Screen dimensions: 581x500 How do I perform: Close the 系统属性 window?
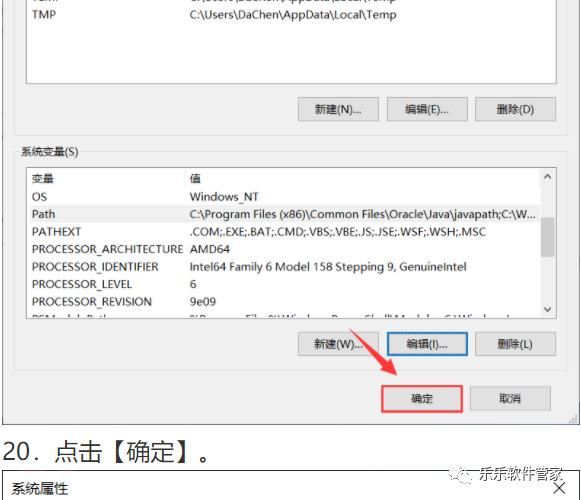pos(559,488)
